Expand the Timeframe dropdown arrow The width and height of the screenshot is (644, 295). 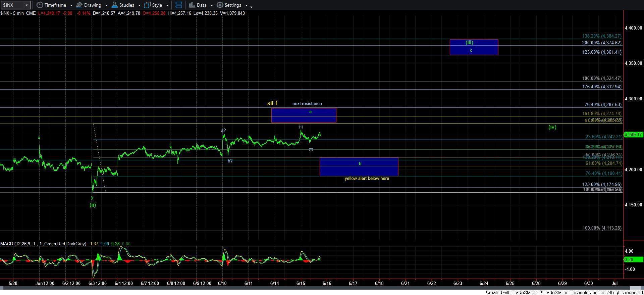[71, 5]
